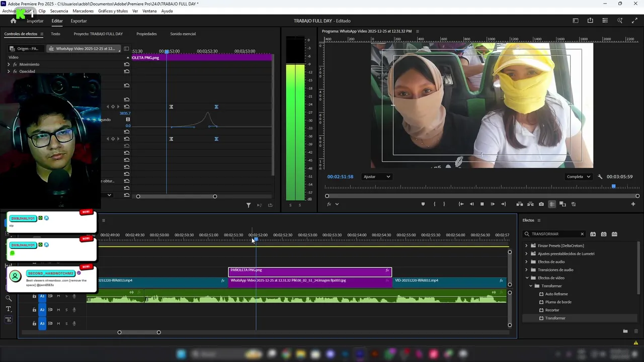Select the Auto Reframe effect
Screen dimensions: 644x362
coord(556,294)
